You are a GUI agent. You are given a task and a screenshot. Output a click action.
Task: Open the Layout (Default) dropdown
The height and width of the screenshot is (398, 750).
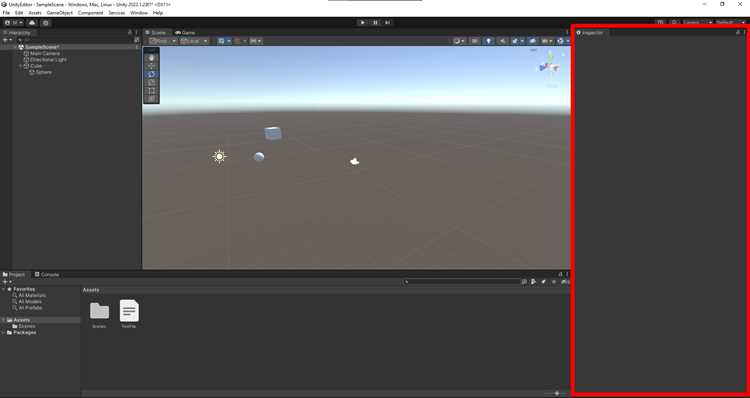[x=729, y=22]
